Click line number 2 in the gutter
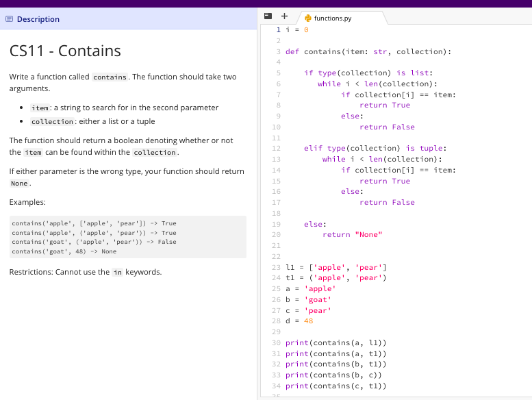This screenshot has width=532, height=400. pos(278,41)
